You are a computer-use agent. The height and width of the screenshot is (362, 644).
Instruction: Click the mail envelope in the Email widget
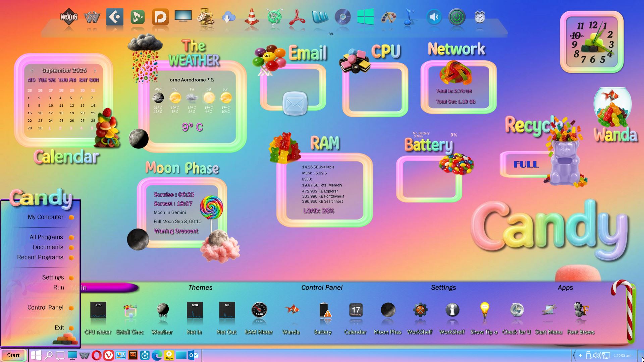coord(295,104)
